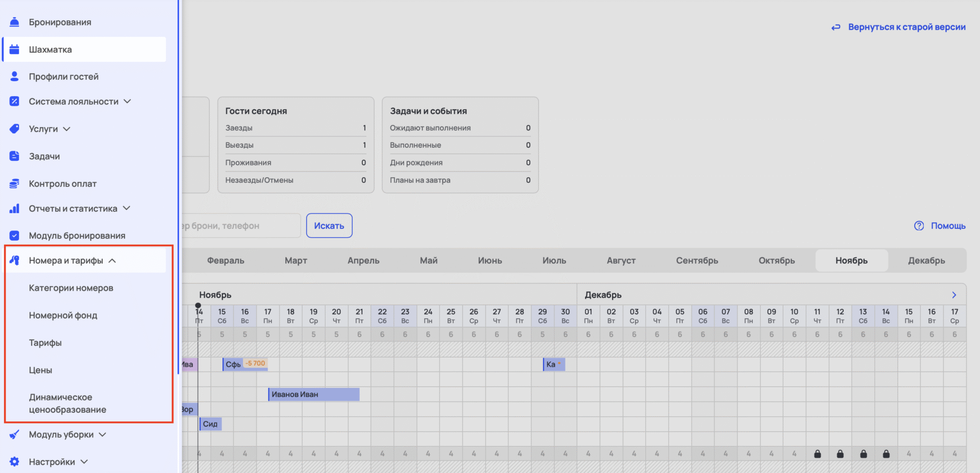Click the Помощь question mark icon
The image size is (980, 473).
(x=919, y=226)
